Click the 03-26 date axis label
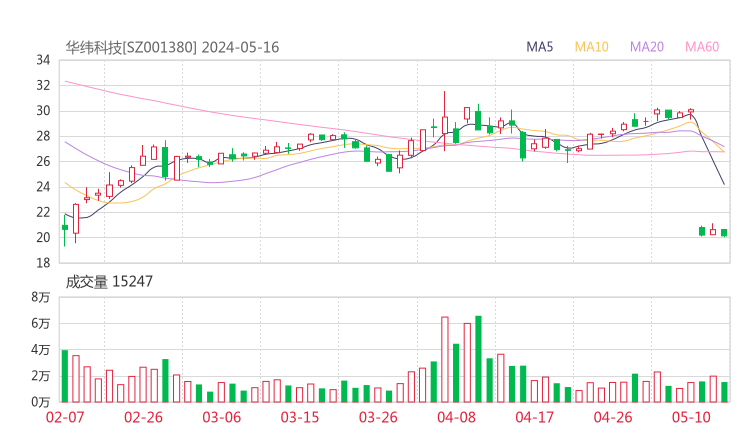Screen dimensions: 740x440 378,417
